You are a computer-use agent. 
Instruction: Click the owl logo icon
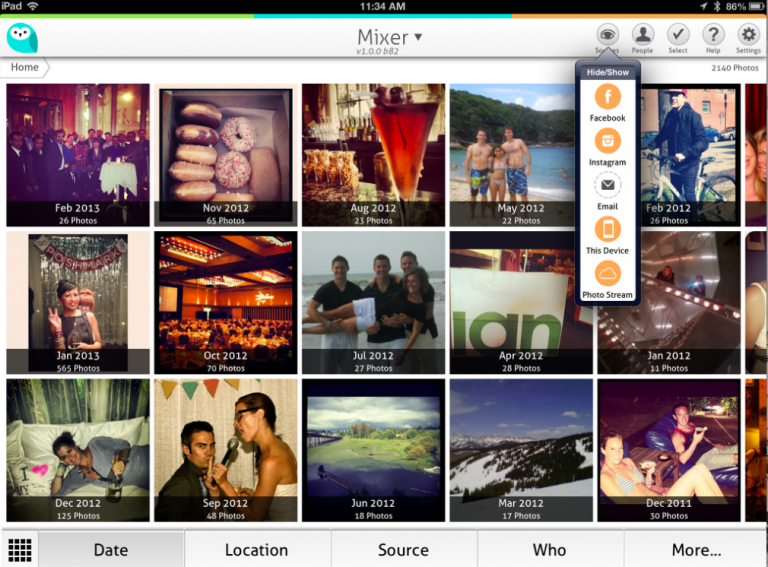point(21,37)
